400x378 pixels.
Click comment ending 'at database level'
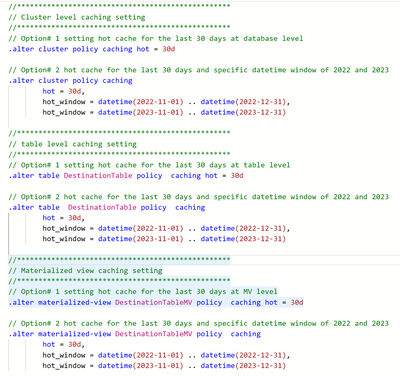point(156,38)
